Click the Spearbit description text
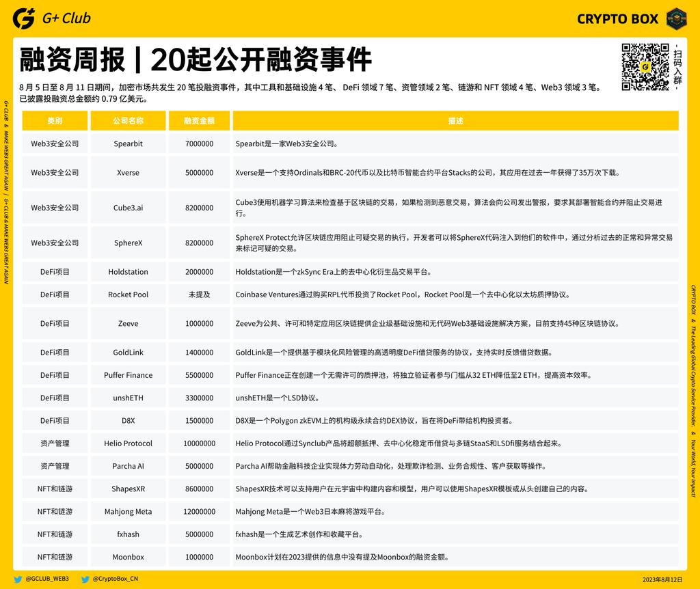This screenshot has width=700, height=589. pos(287,143)
